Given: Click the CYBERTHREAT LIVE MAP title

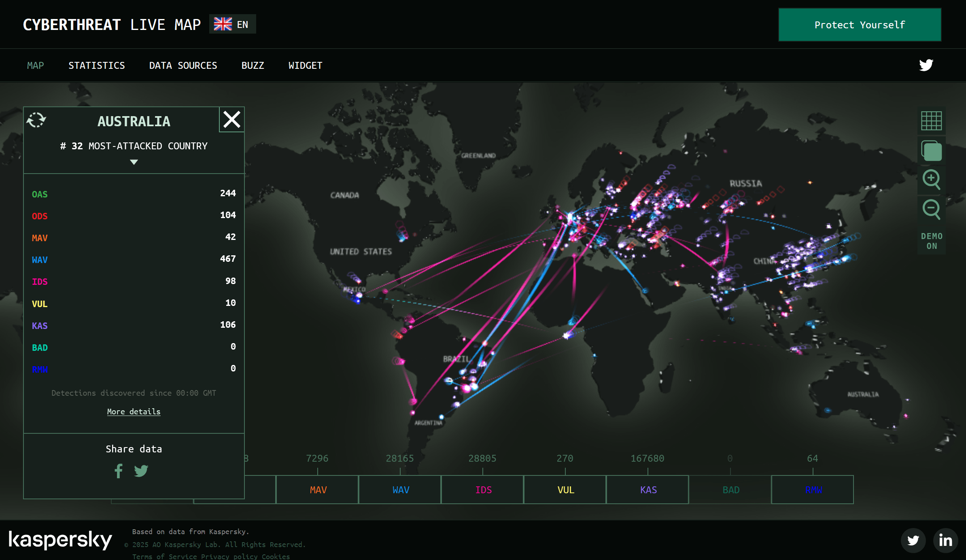Looking at the screenshot, I should 112,25.
